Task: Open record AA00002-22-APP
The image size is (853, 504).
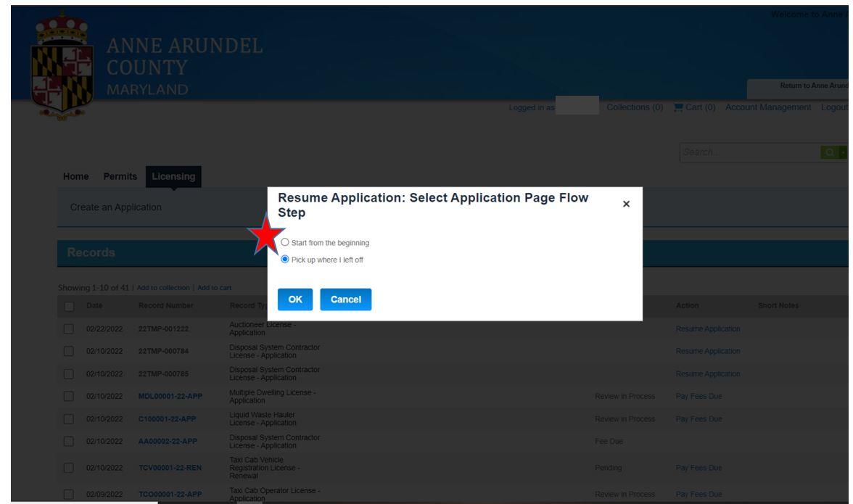Action: coord(168,442)
